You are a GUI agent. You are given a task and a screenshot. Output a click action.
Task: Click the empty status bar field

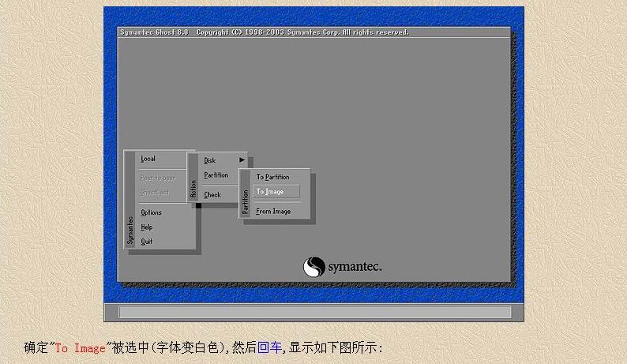click(x=315, y=312)
